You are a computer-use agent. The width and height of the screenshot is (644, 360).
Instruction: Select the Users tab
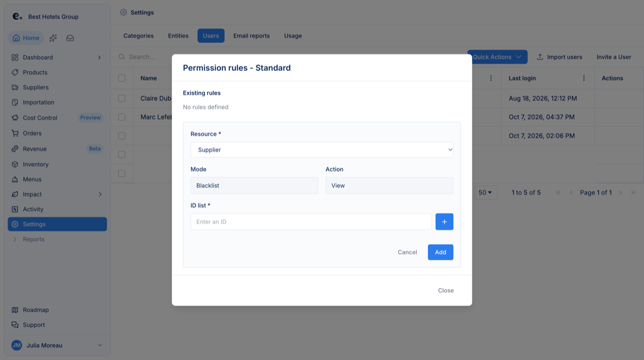(x=211, y=36)
